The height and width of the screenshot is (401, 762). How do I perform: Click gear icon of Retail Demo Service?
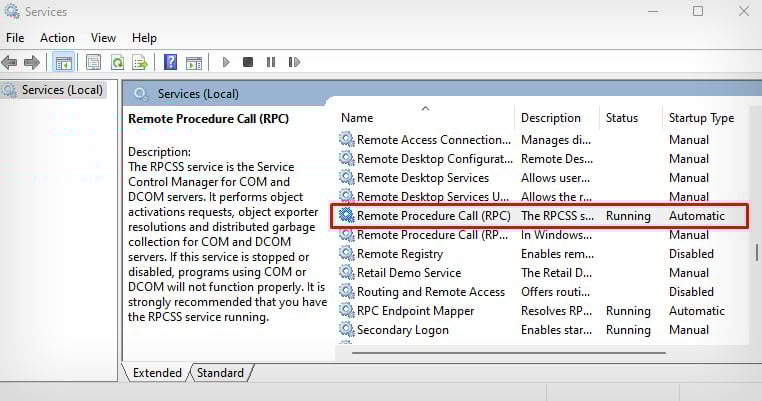(x=346, y=272)
